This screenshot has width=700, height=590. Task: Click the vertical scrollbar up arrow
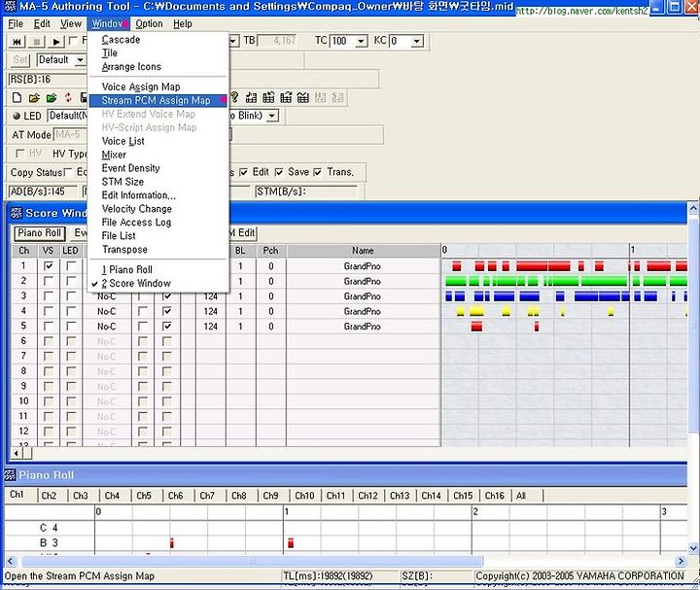693,208
